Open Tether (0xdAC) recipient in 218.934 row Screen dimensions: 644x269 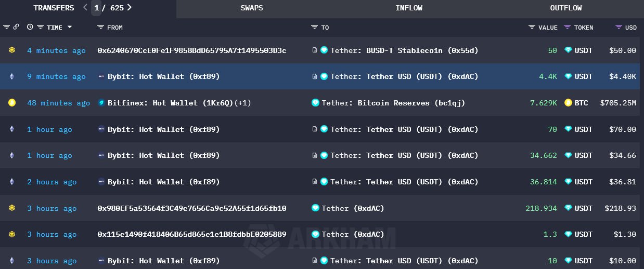pos(353,208)
